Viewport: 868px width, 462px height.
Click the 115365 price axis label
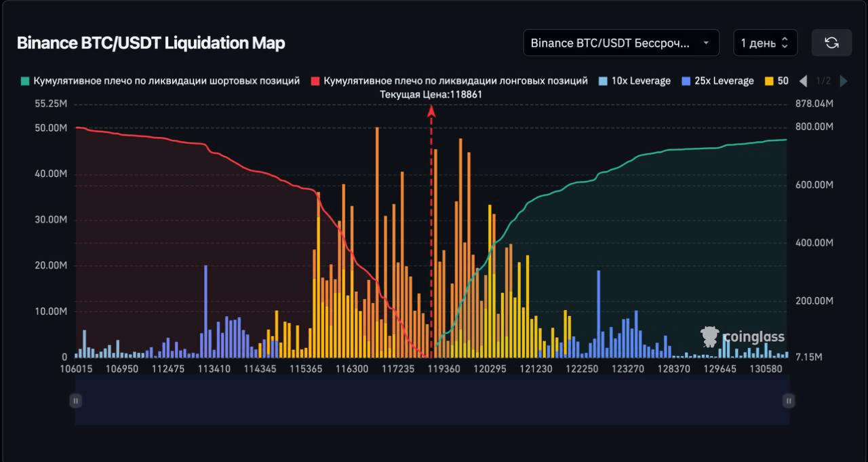(307, 369)
